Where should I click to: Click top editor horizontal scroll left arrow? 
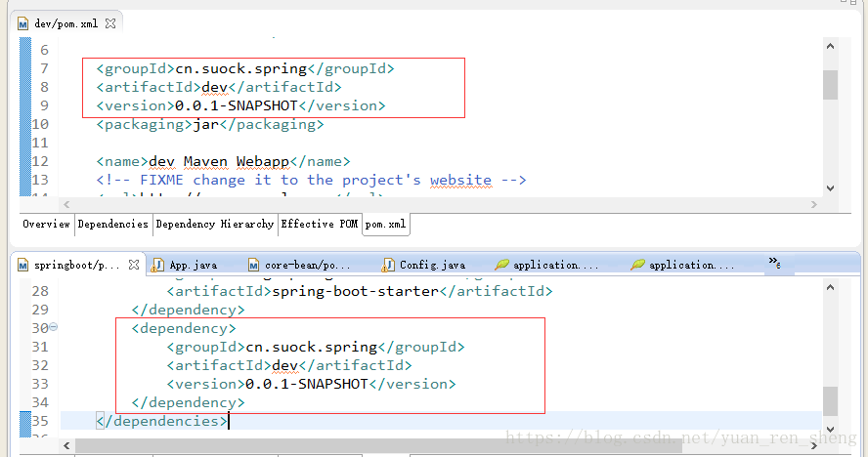coord(66,204)
